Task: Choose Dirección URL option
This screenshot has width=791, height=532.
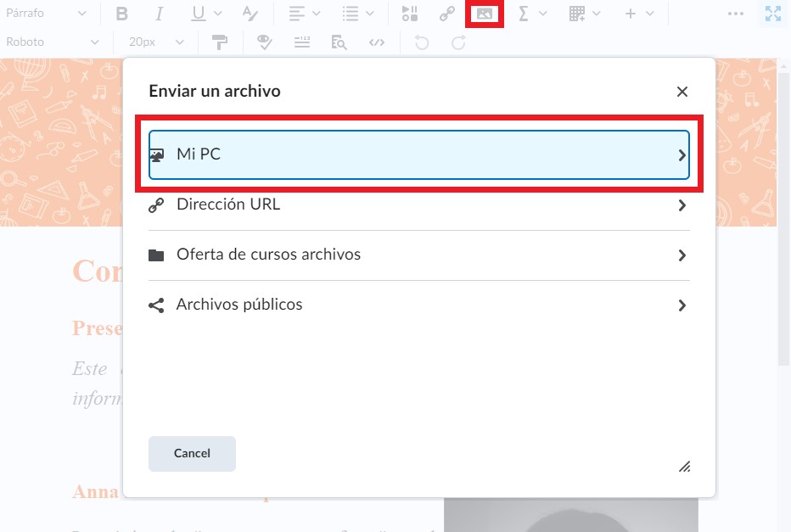Action: click(418, 205)
